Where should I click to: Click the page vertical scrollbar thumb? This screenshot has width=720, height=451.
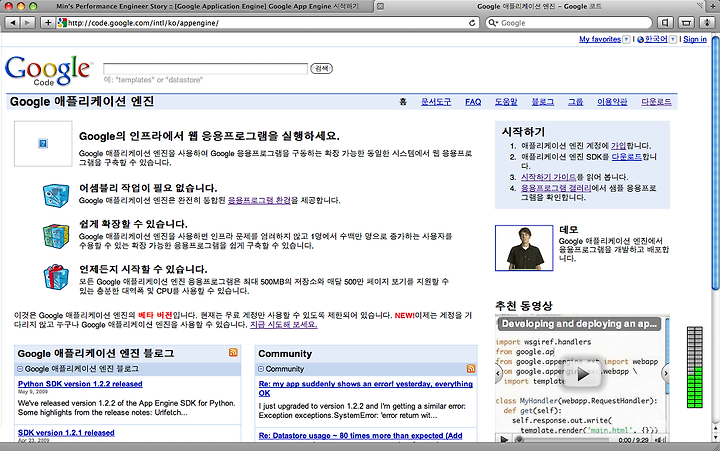pos(715,161)
